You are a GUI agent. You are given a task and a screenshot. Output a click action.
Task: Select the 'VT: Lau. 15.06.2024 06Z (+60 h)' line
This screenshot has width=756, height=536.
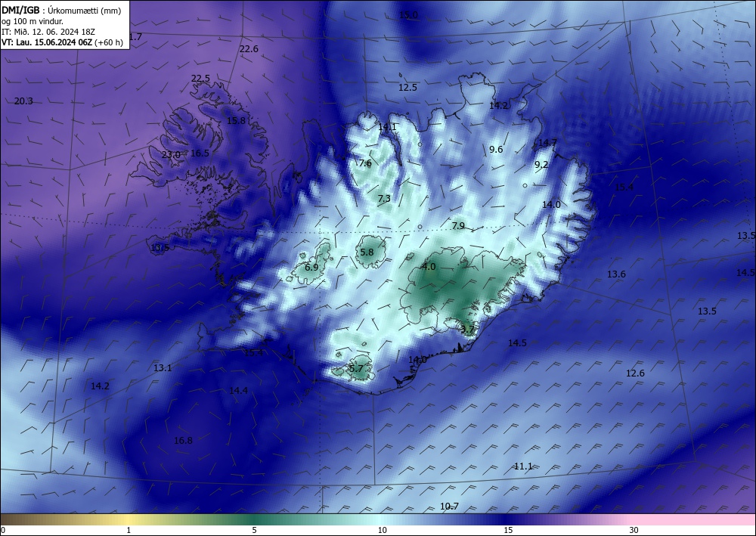point(62,42)
